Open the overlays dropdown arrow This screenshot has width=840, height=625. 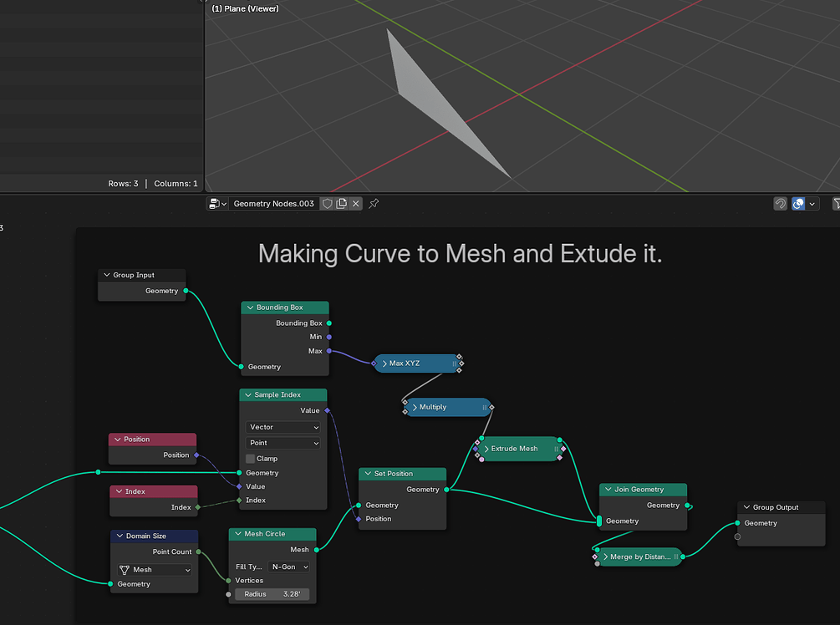click(x=812, y=204)
